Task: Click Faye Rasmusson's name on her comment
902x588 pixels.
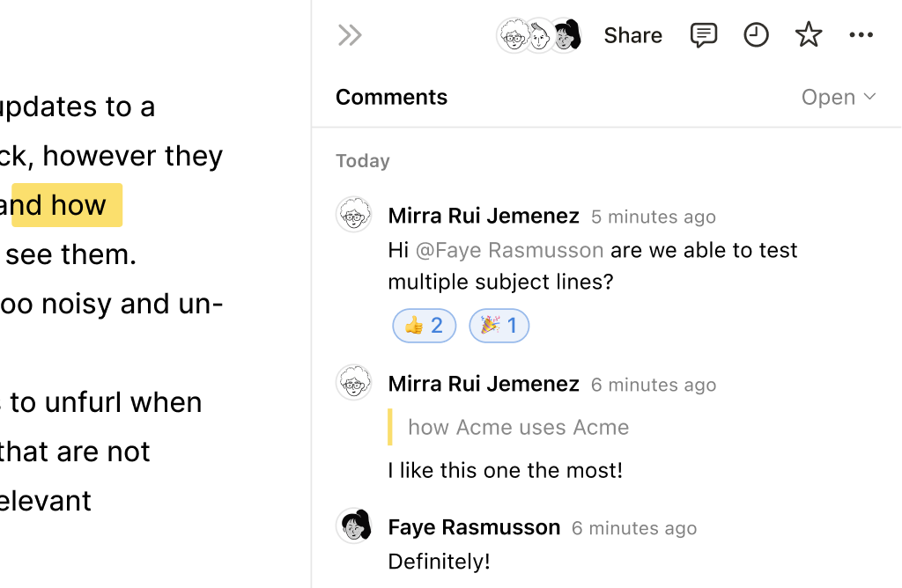Action: click(474, 527)
